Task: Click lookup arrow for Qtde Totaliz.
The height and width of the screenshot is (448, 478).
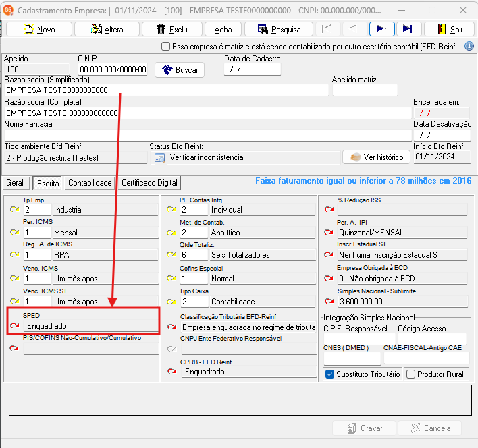Action: click(171, 254)
